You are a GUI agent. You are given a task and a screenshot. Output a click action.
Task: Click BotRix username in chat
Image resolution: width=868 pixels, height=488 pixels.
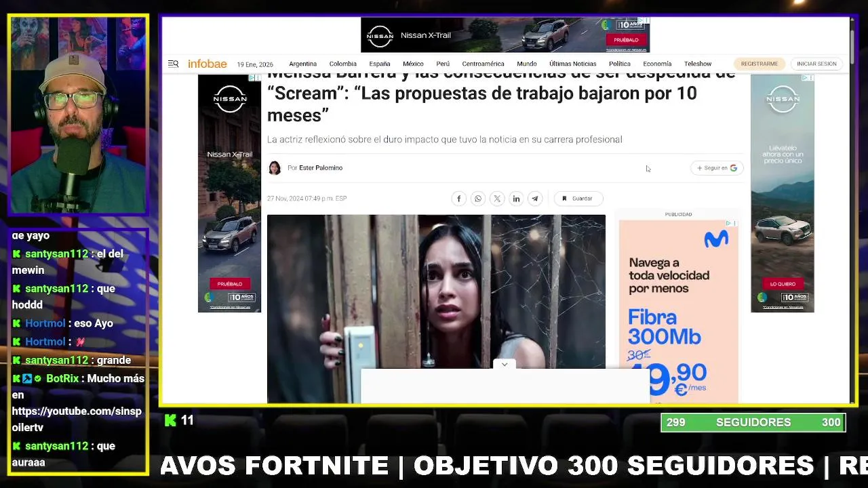pyautogui.click(x=62, y=379)
